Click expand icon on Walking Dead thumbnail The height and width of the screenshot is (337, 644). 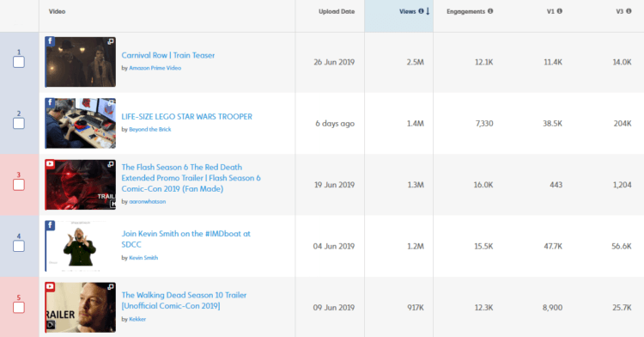click(111, 287)
